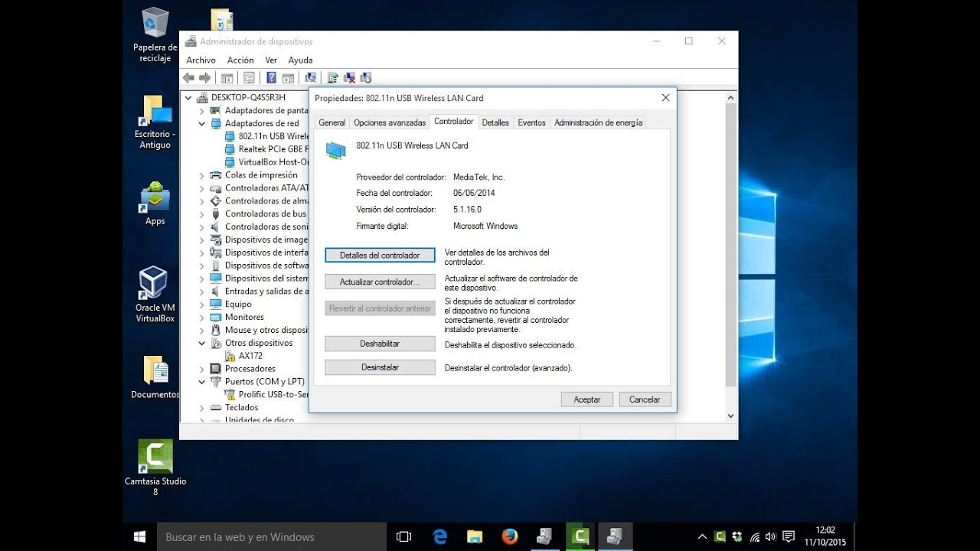Show hidden system tray icons
980x551 pixels.
point(702,537)
